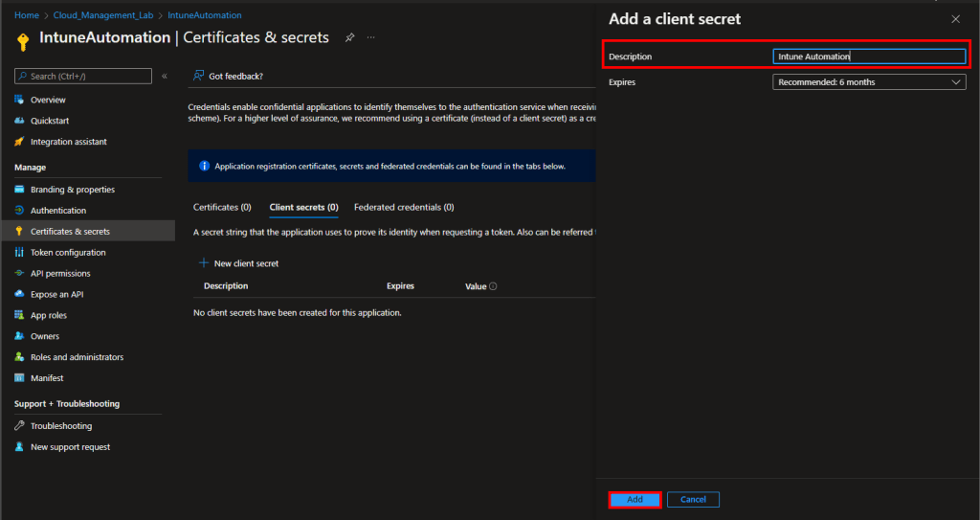Click the Value column info icon
The width and height of the screenshot is (980, 520).
point(493,286)
